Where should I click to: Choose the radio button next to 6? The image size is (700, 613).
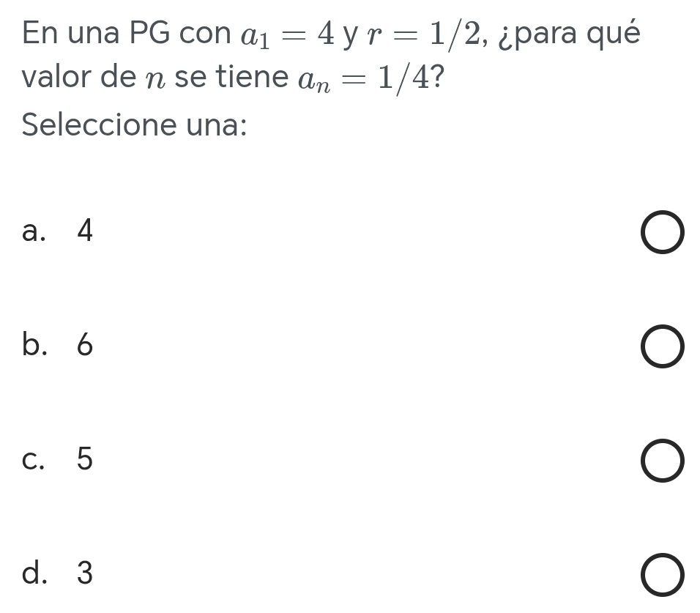coord(663,349)
